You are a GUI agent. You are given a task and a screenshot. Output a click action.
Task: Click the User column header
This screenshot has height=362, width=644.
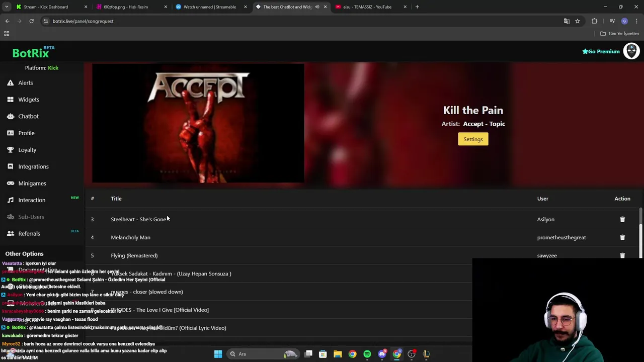tap(542, 199)
